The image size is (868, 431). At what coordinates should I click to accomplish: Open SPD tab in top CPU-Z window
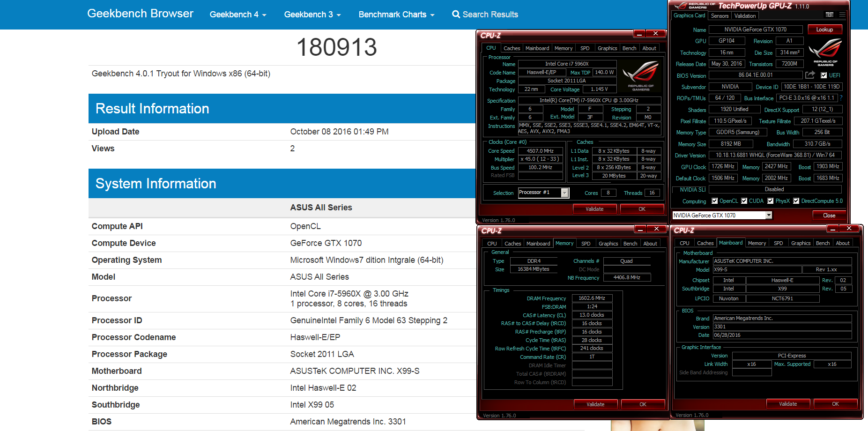[x=585, y=48]
